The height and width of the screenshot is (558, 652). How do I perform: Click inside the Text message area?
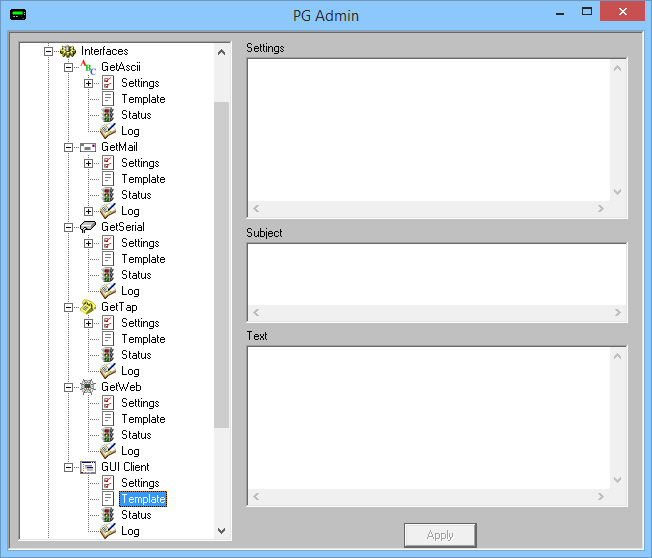429,418
